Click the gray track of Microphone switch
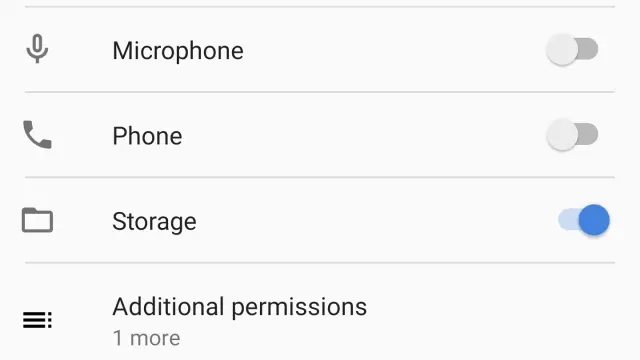640x360 pixels. pyautogui.click(x=589, y=49)
